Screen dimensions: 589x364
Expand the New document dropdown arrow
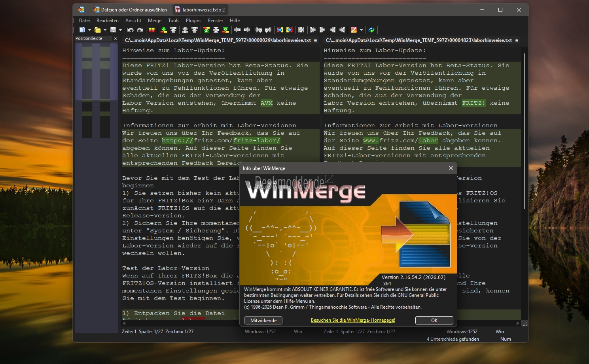[89, 30]
